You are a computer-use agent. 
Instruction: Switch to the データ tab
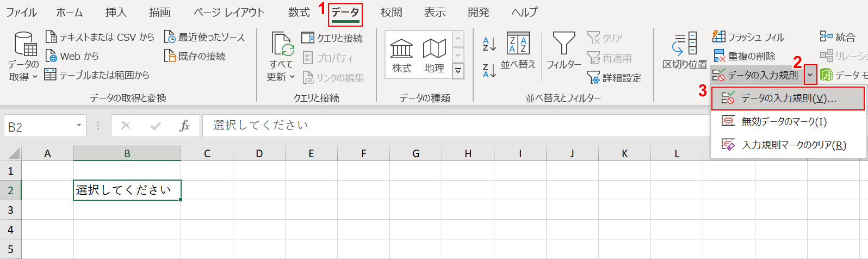tap(345, 13)
